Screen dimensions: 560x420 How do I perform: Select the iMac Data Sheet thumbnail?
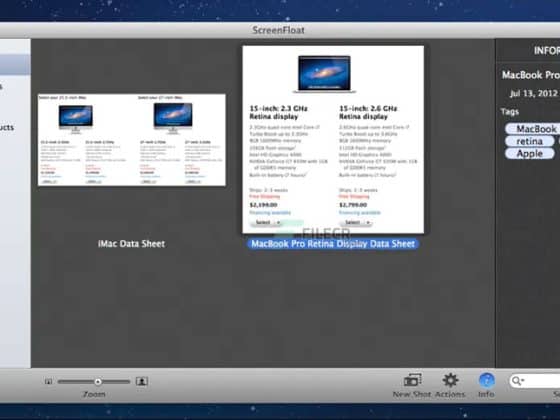tap(132, 140)
